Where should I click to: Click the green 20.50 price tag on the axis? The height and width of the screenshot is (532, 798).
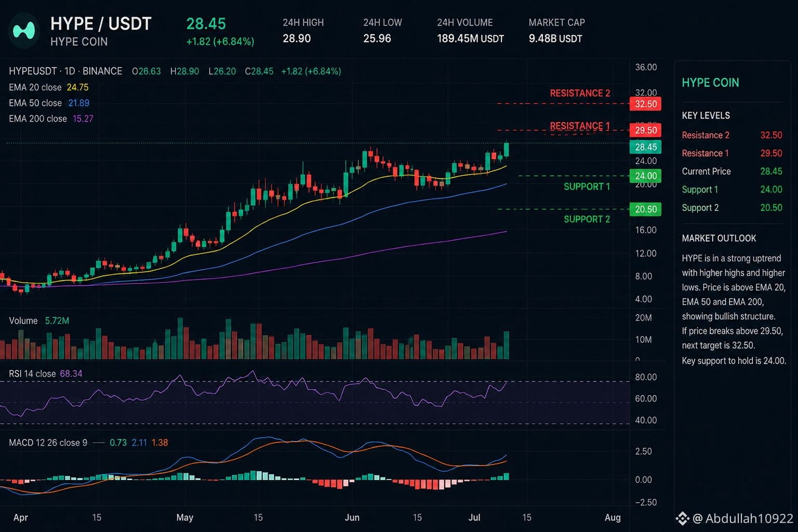click(x=645, y=209)
